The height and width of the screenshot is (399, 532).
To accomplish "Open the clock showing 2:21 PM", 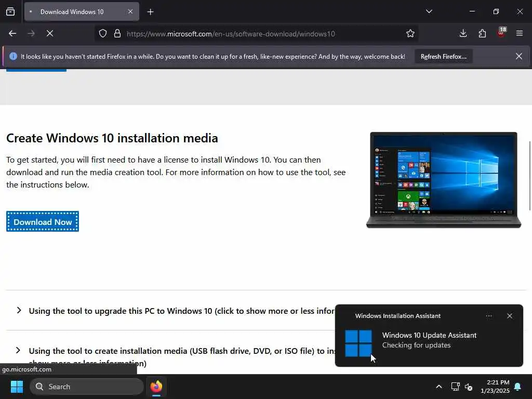I will [495, 387].
